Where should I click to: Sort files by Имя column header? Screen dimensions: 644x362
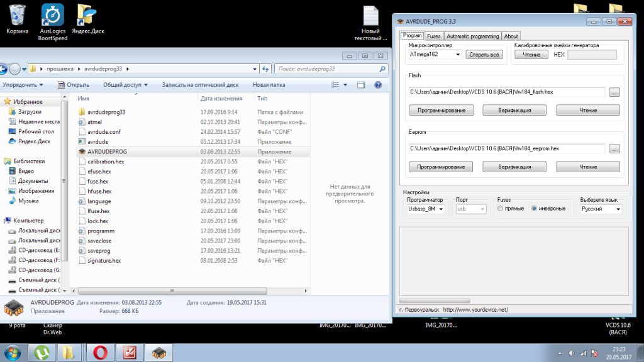[x=84, y=99]
